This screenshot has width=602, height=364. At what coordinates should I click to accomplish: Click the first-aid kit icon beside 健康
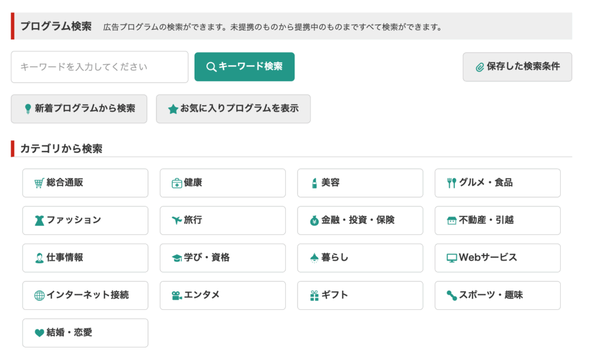click(176, 183)
